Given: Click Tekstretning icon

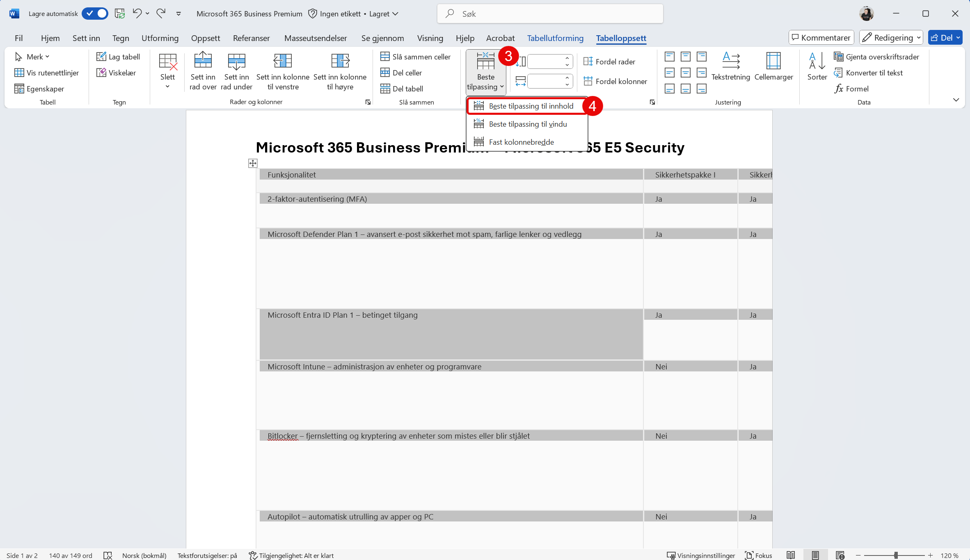Looking at the screenshot, I should pos(730,60).
